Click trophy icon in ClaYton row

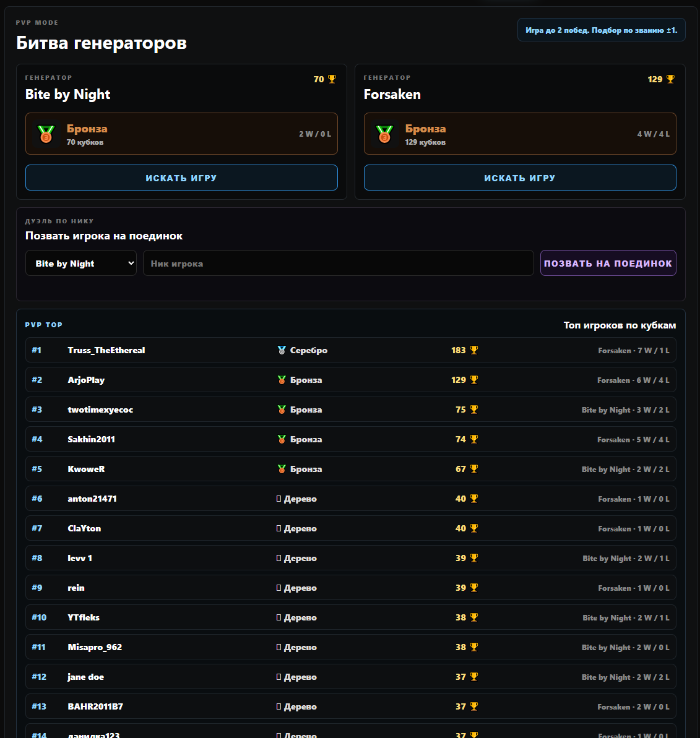[x=474, y=528]
